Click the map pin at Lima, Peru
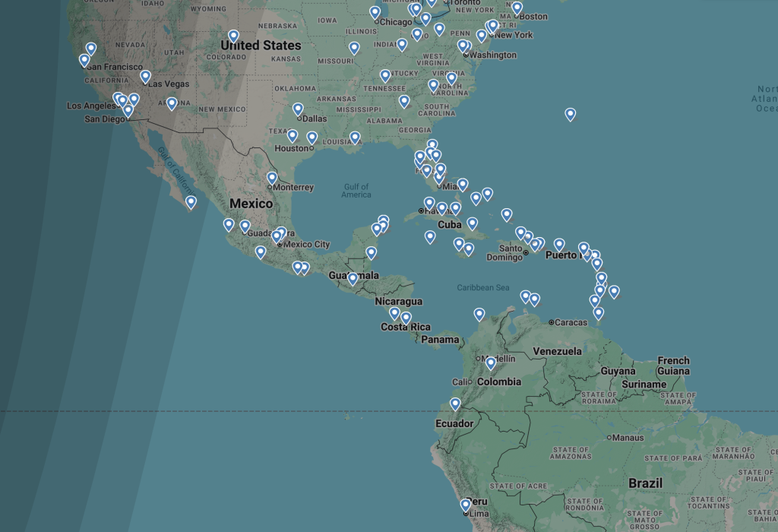 466,505
